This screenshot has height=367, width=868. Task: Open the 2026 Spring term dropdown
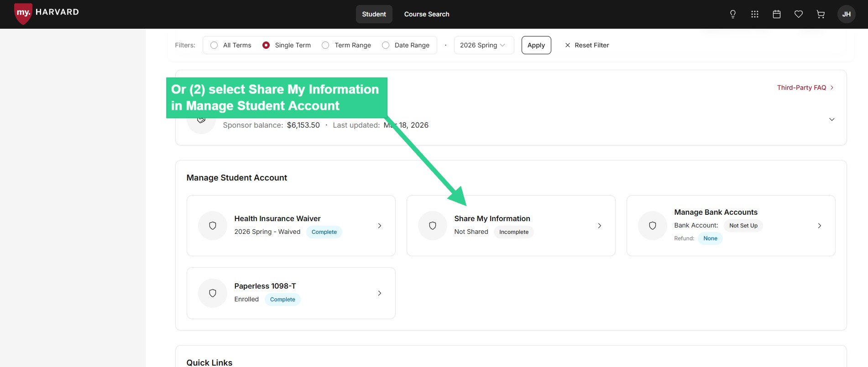click(x=484, y=45)
